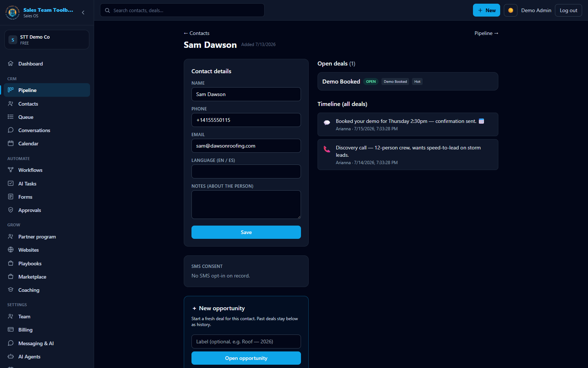Open the Marketplace shopping bag icon
This screenshot has height=368, width=588.
11,276
